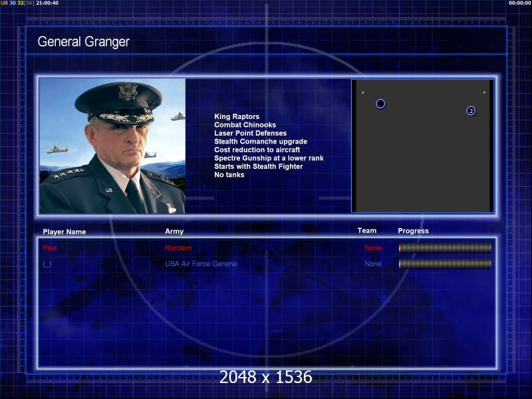This screenshot has width=532, height=399.
Task: Click the USA Air Force General progress bar
Action: click(x=445, y=263)
